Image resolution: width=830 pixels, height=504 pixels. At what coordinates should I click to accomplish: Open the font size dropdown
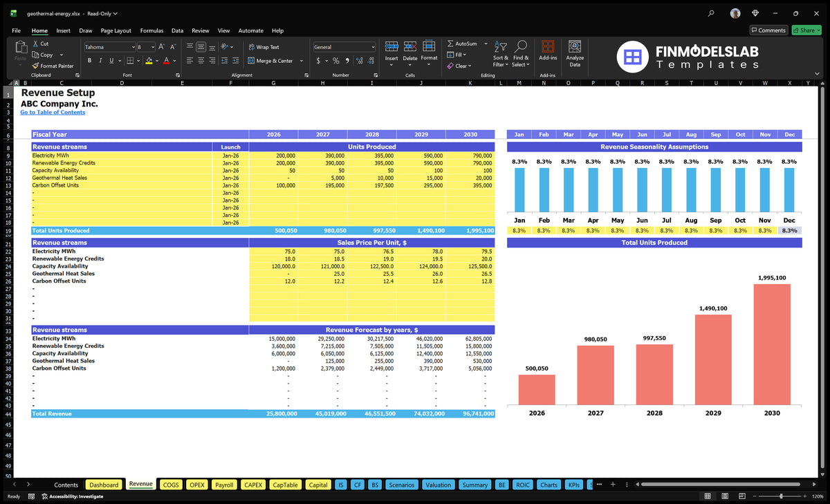tap(152, 47)
